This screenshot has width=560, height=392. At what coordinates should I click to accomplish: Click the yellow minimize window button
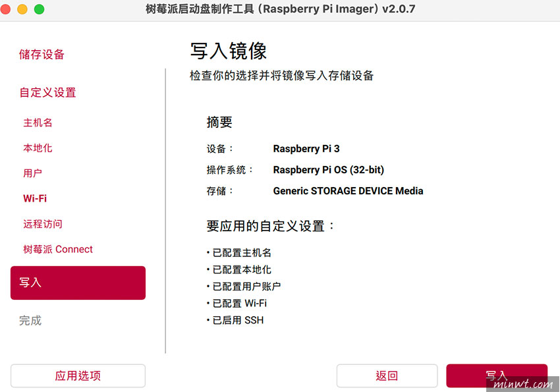pos(22,9)
